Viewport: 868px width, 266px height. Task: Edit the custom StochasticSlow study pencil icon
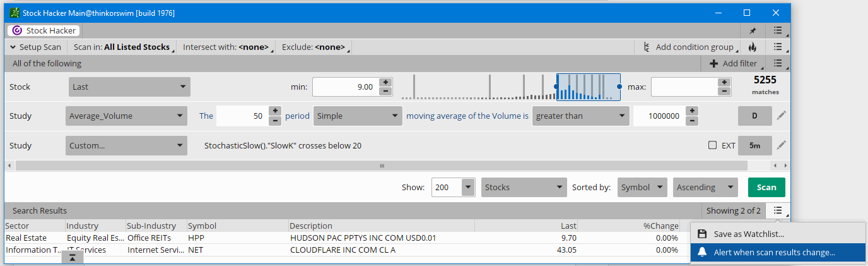pos(782,145)
